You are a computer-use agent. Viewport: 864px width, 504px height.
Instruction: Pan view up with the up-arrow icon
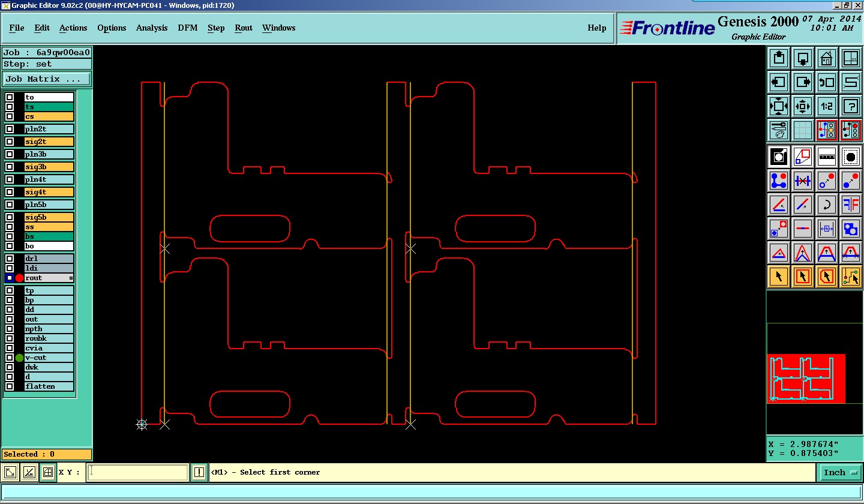[x=779, y=58]
